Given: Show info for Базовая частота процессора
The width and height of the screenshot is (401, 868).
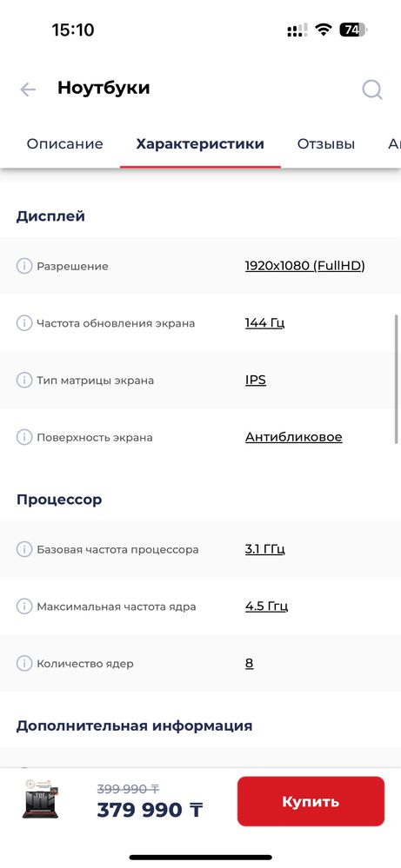Looking at the screenshot, I should pyautogui.click(x=23, y=550).
